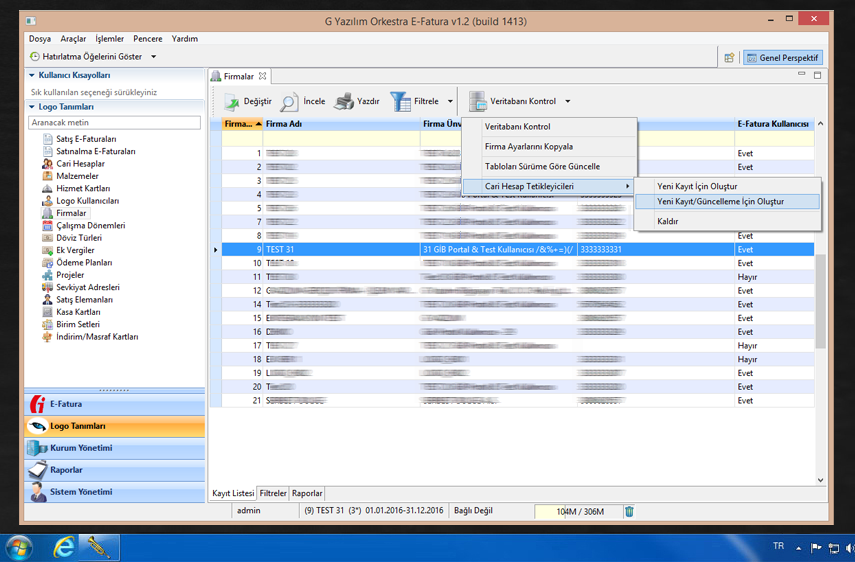The height and width of the screenshot is (562, 855).
Task: Click the Çalışma Dönemleri calendar icon
Action: [x=47, y=225]
